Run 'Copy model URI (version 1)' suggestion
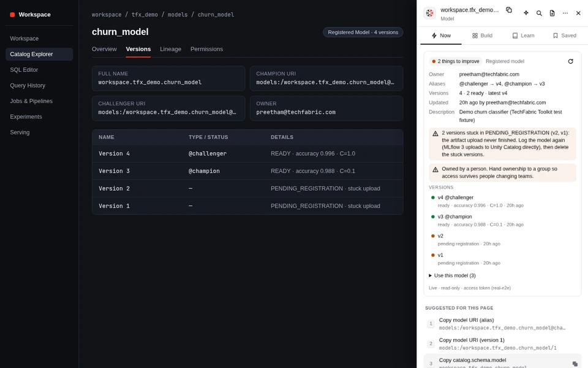 pos(502,343)
